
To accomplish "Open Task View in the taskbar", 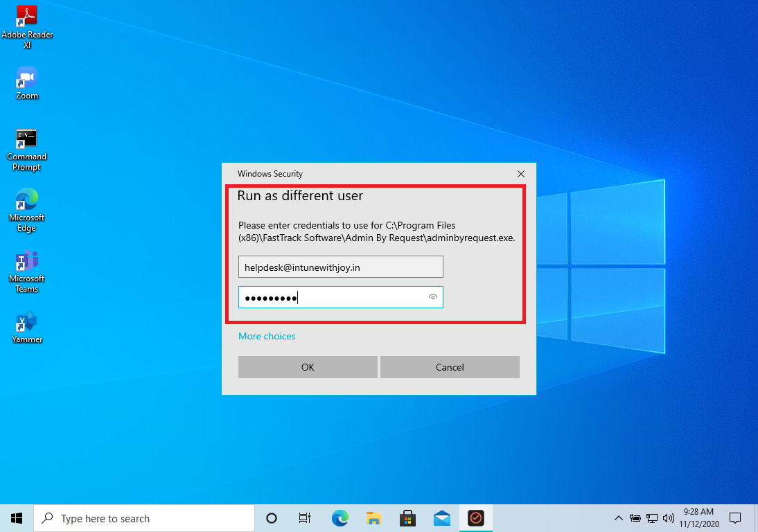I will [305, 518].
